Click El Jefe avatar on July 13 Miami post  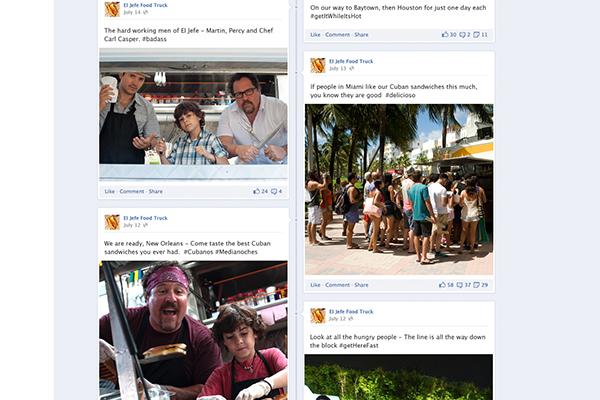point(318,65)
